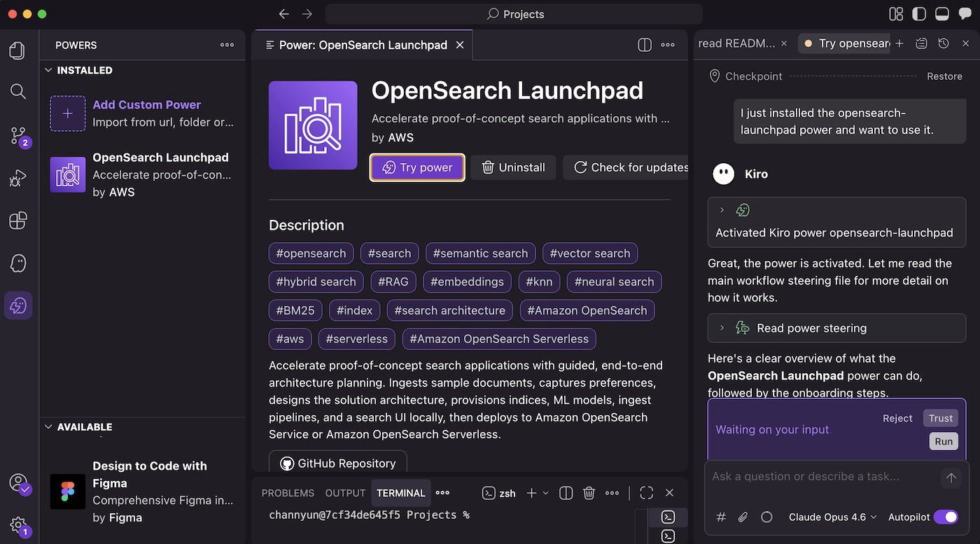Open the POWERS panel more actions ellipsis

click(x=227, y=45)
